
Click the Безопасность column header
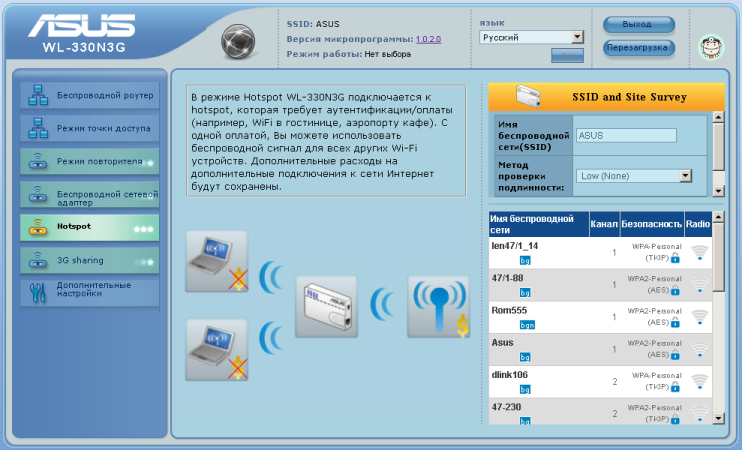click(x=652, y=224)
